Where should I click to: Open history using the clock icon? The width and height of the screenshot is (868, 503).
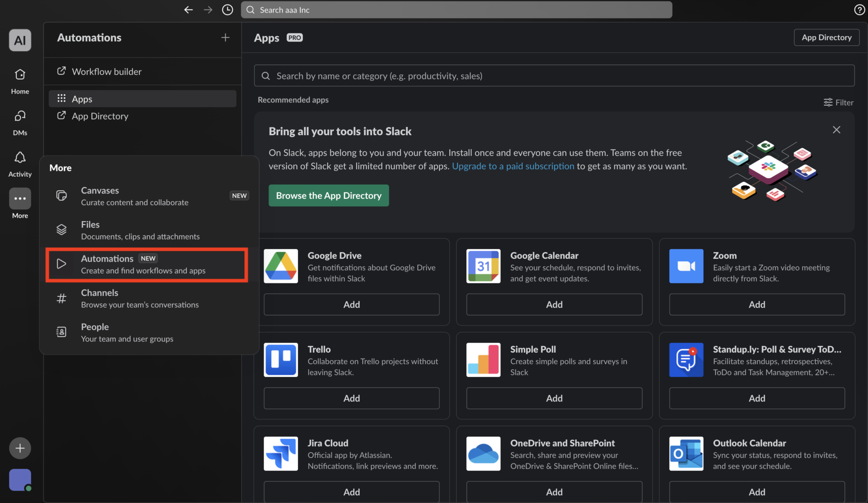pyautogui.click(x=227, y=9)
